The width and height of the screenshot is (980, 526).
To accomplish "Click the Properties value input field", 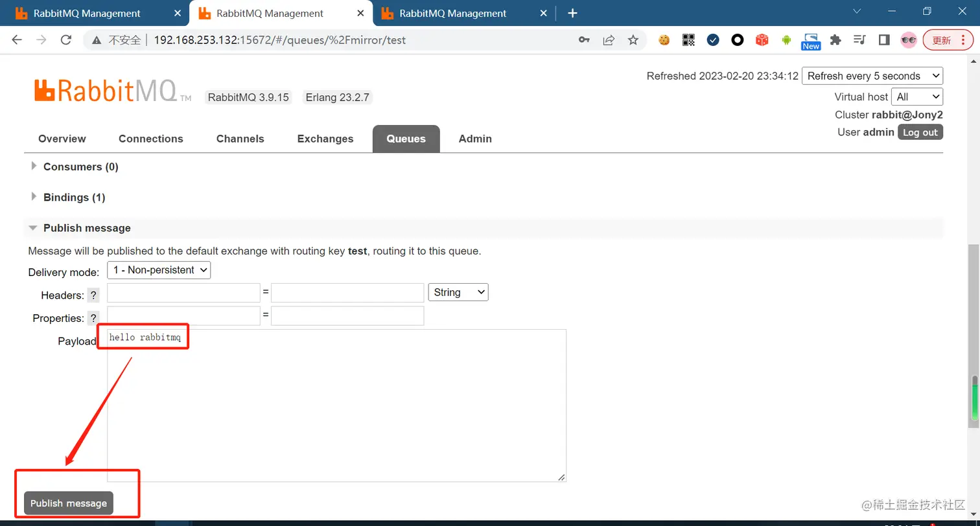I will tap(347, 315).
